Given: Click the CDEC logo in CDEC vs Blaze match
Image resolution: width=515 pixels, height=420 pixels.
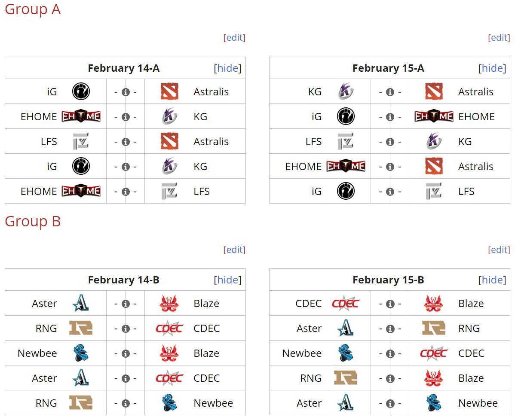Looking at the screenshot, I should click(346, 303).
